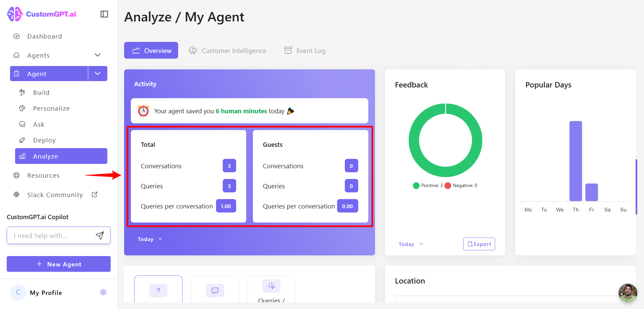Click the Thursday bar in Popular Days
This screenshot has height=309, width=644.
pyautogui.click(x=576, y=161)
